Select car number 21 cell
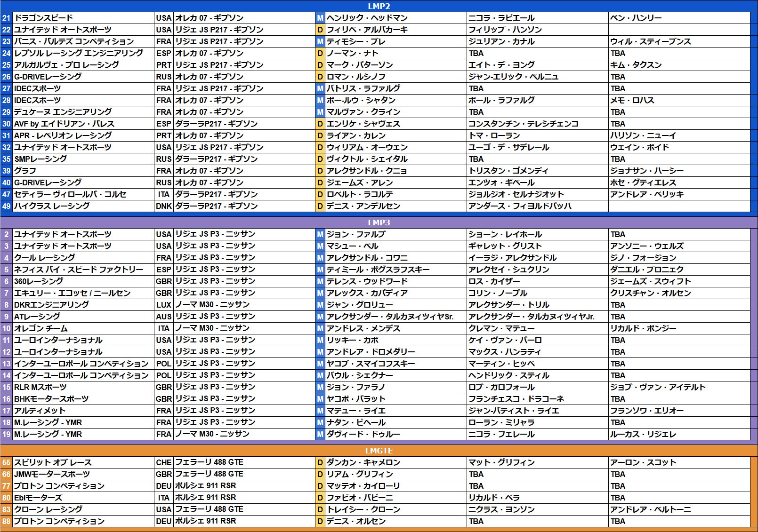Viewport: 758px width, 532px height. (x=6, y=18)
